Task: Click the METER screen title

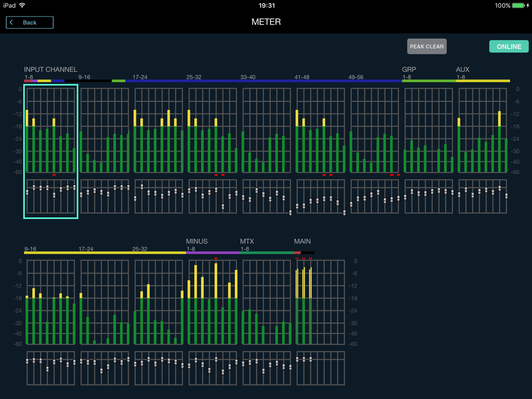Action: click(x=266, y=22)
